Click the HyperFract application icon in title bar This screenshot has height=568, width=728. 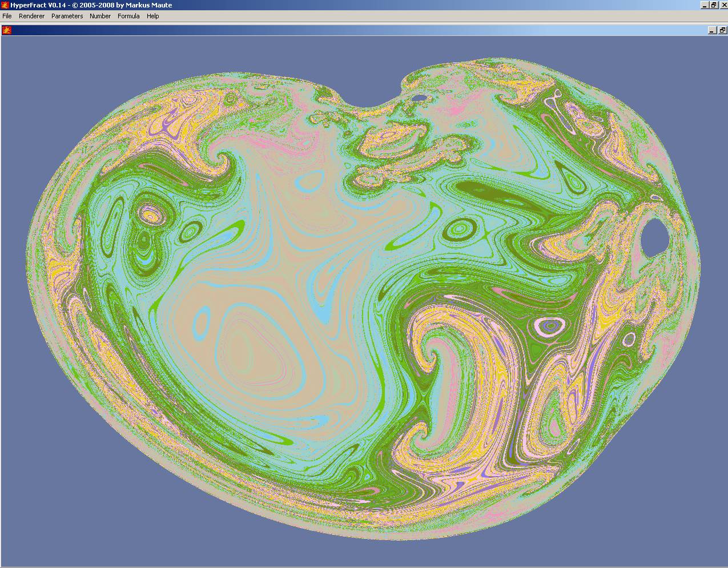tap(5, 5)
